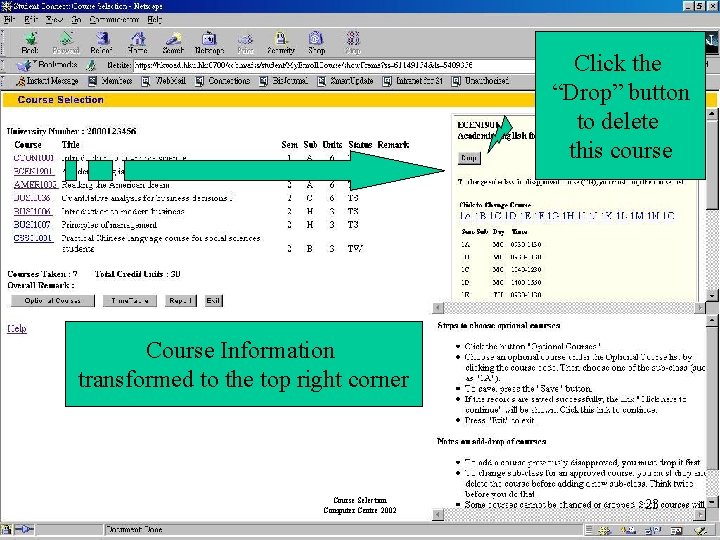Open the BUSI1007 course link
This screenshot has width=720, height=540.
(32, 225)
